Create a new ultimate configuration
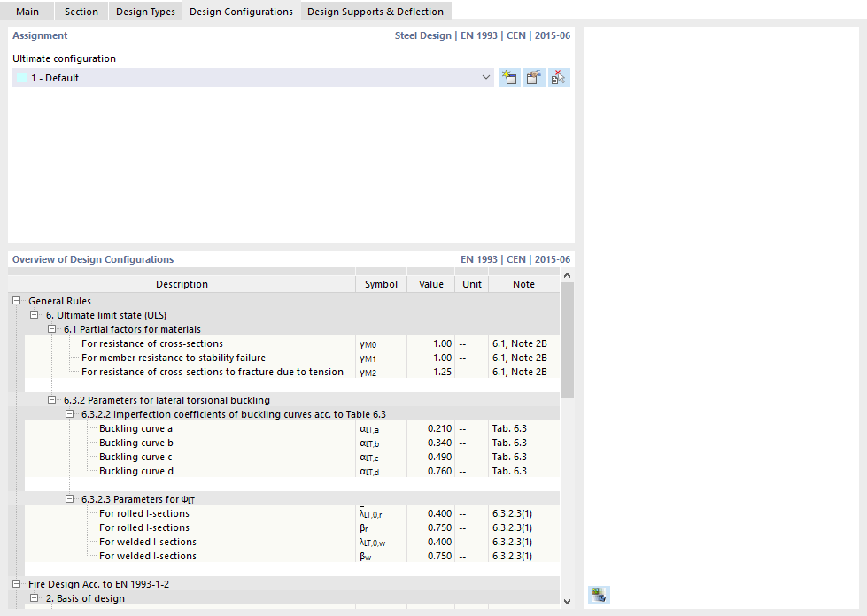Viewport: 867px width, 616px height. coord(509,77)
